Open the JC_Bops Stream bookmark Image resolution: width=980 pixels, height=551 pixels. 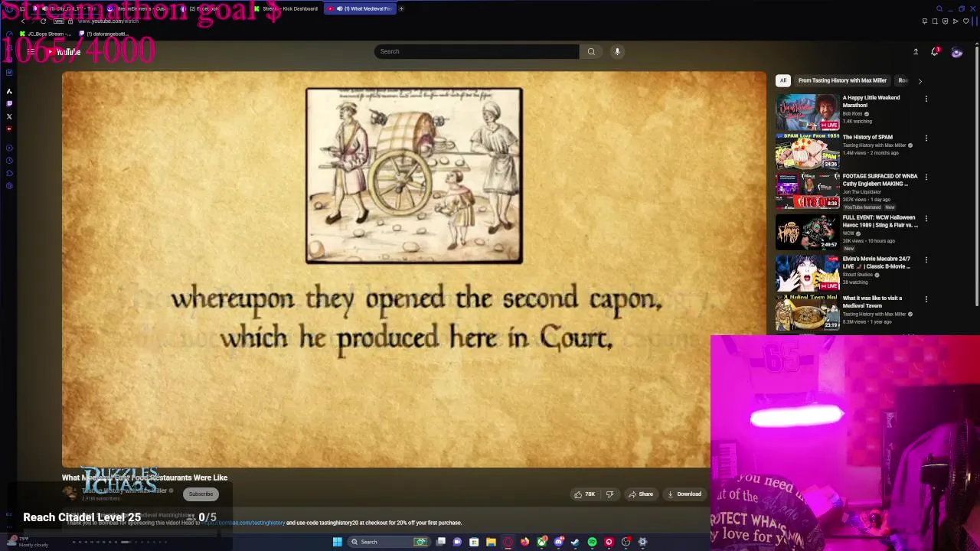(x=45, y=34)
